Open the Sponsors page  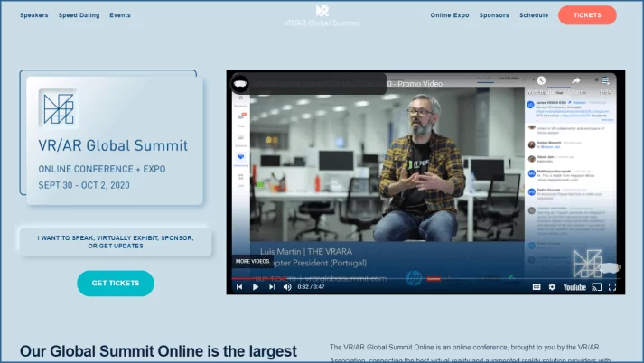494,15
